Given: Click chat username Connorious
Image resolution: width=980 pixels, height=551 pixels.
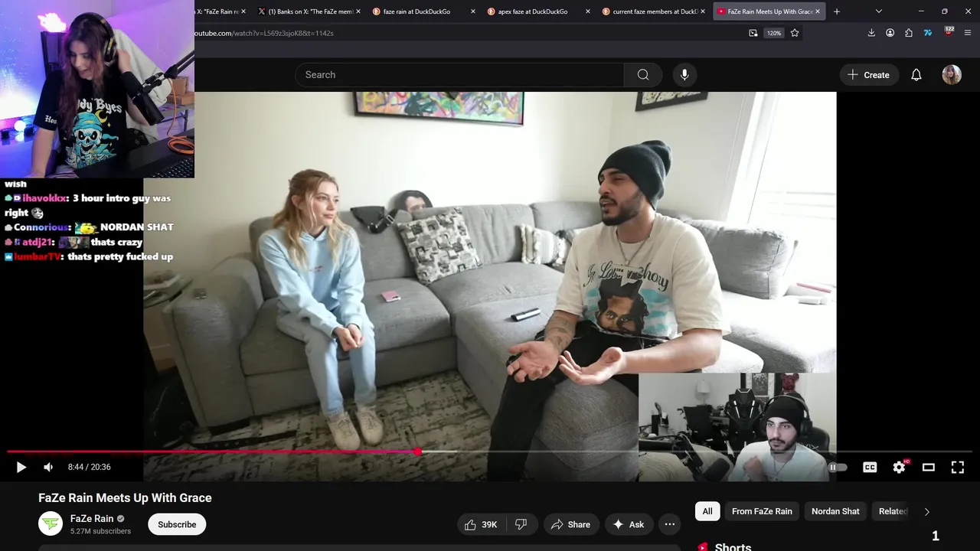Looking at the screenshot, I should pos(41,227).
